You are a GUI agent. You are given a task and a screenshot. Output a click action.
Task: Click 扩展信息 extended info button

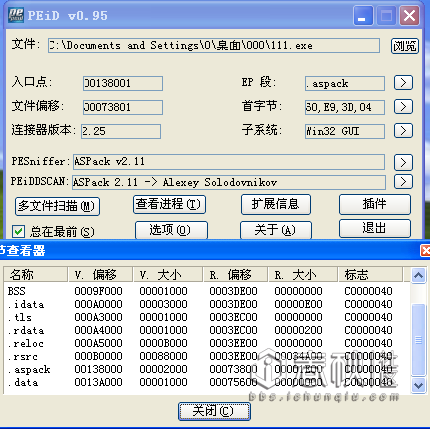276,204
